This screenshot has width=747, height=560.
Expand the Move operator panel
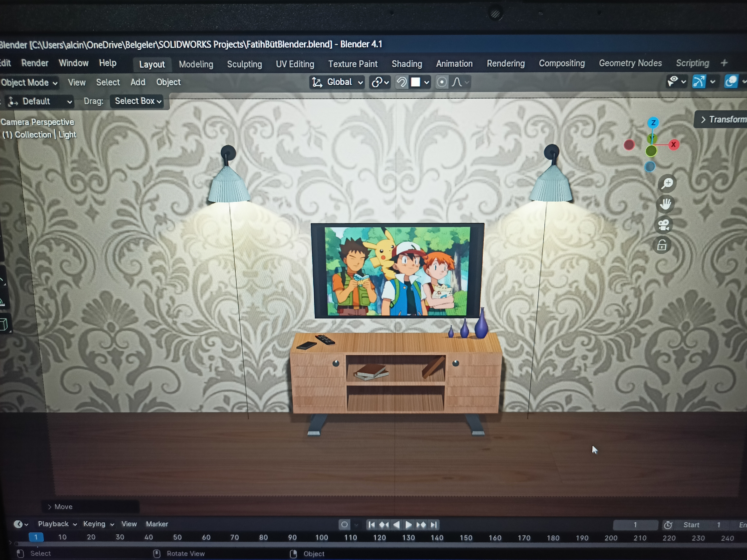pyautogui.click(x=90, y=507)
